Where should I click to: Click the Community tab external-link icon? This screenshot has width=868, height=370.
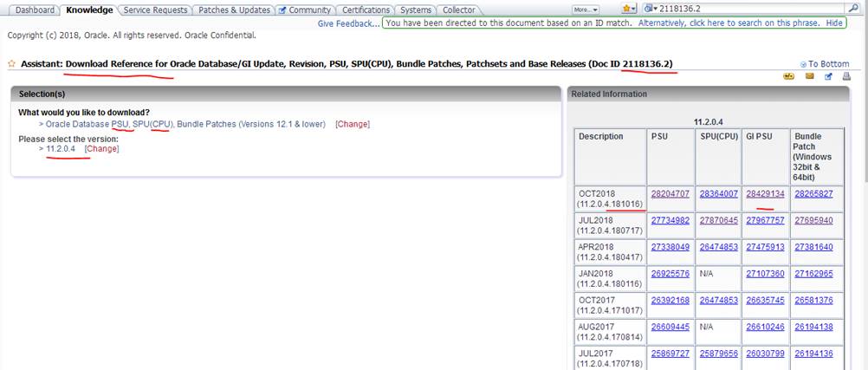[x=282, y=10]
